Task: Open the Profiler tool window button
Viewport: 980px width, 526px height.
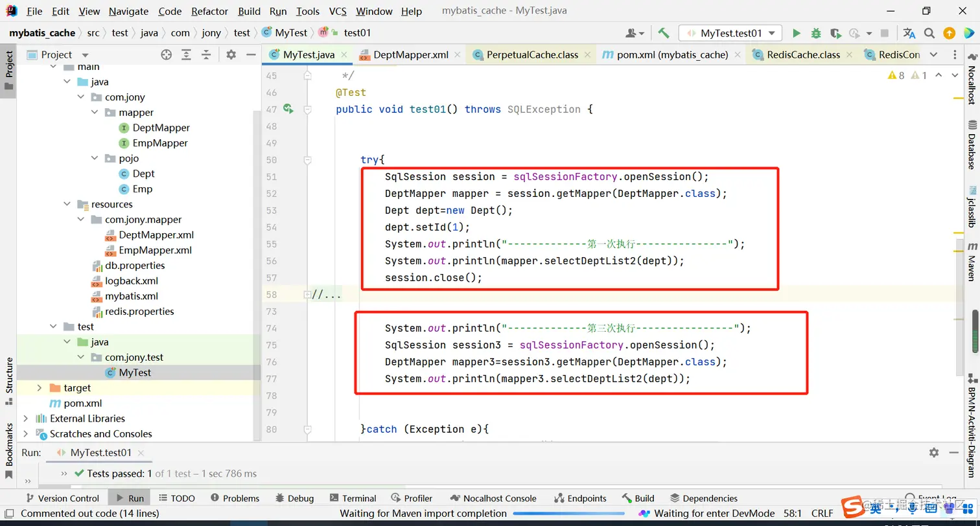Action: coord(412,498)
